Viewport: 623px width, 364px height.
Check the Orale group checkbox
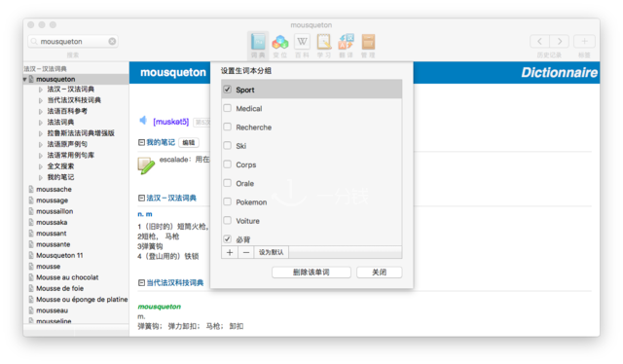click(x=227, y=183)
